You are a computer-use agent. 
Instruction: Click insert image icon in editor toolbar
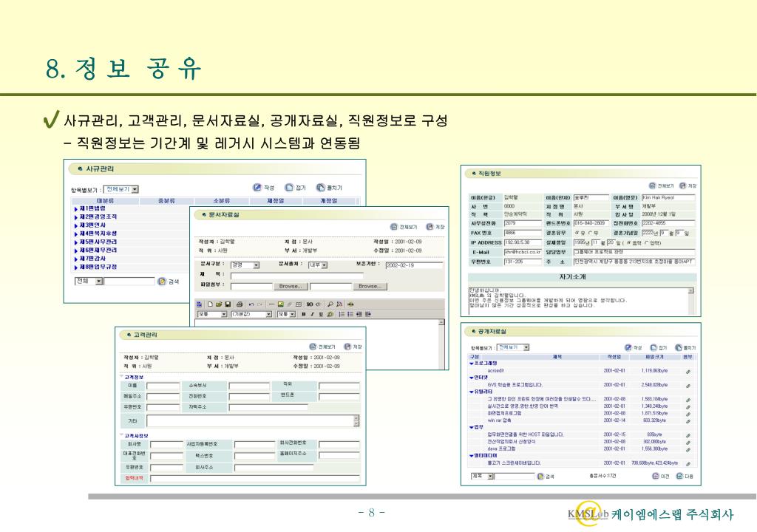coord(280,304)
